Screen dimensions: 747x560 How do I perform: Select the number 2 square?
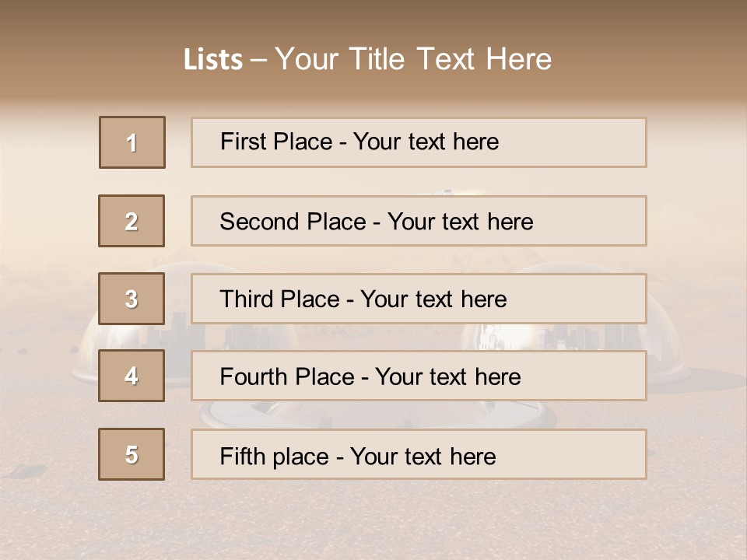click(132, 221)
